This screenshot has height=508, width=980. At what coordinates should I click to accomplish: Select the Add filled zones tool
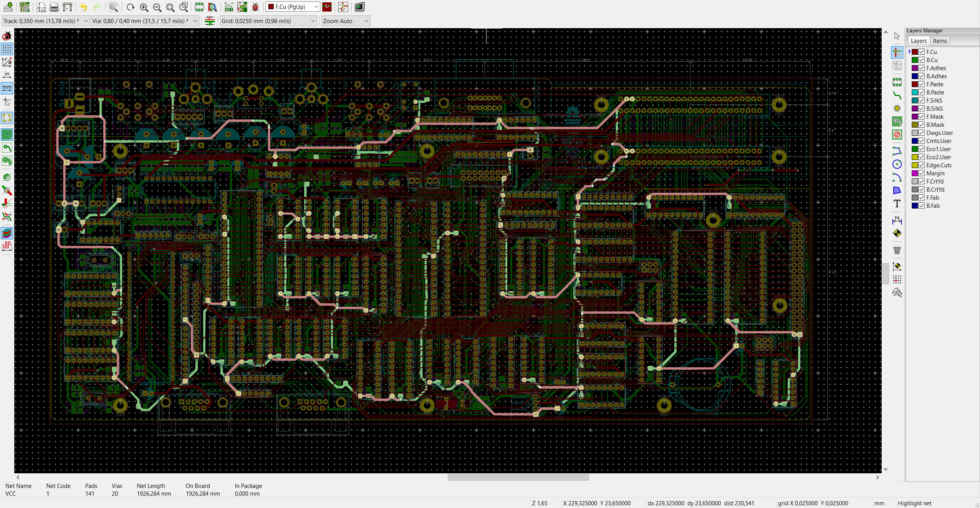(x=897, y=122)
